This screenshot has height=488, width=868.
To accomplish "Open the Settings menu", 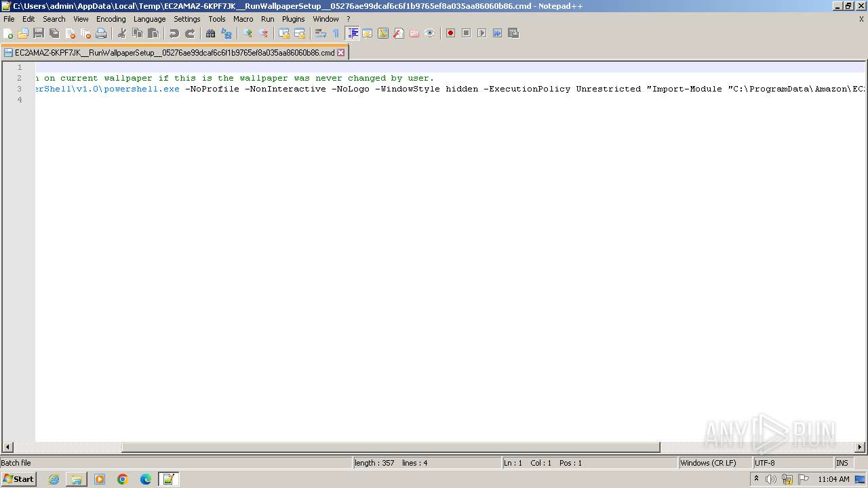I will [x=187, y=19].
